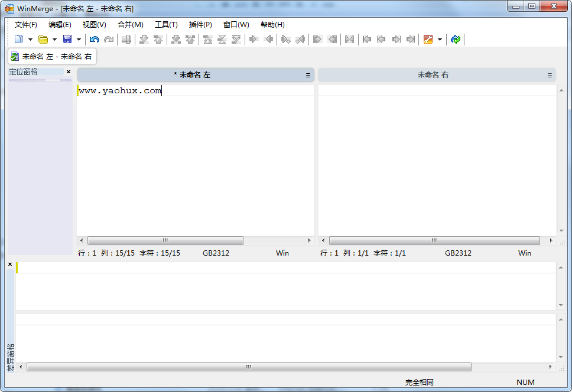This screenshot has width=572, height=392.
Task: Expand the New document dropdown arrow
Action: [30, 40]
